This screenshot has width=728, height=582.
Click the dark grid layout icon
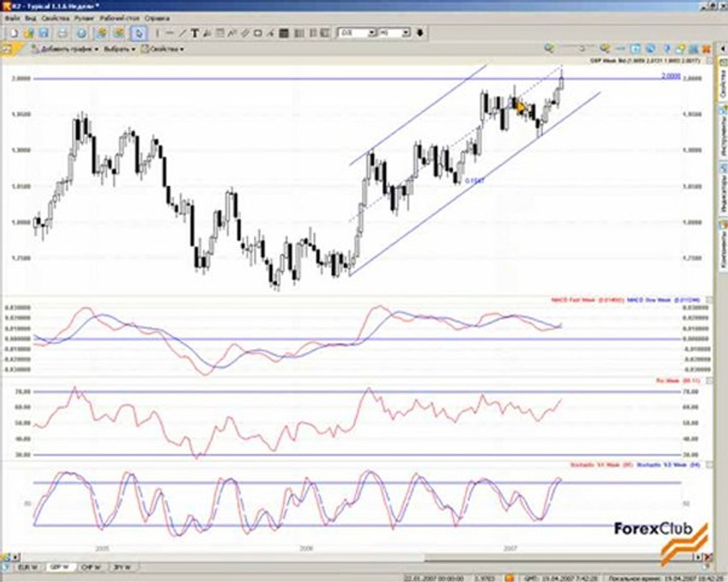tap(284, 33)
